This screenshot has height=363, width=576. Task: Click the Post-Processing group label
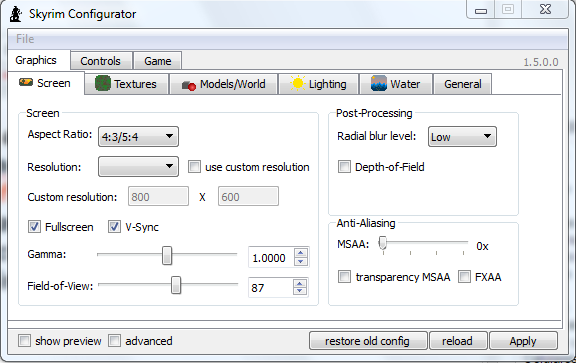[374, 113]
